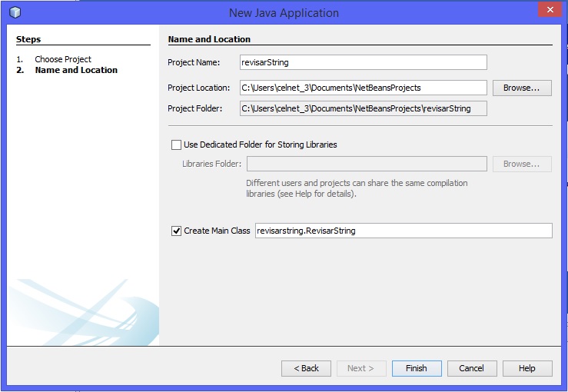Open Help for this wizard
This screenshot has height=392, width=568.
click(x=527, y=368)
